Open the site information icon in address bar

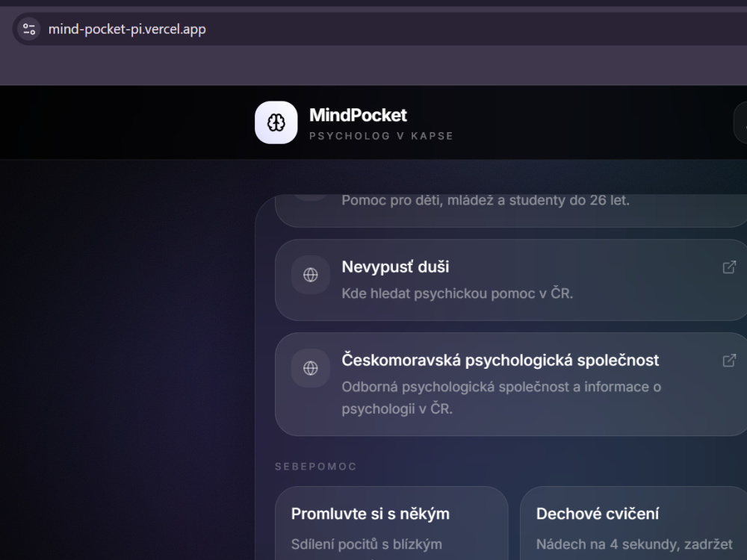point(29,29)
